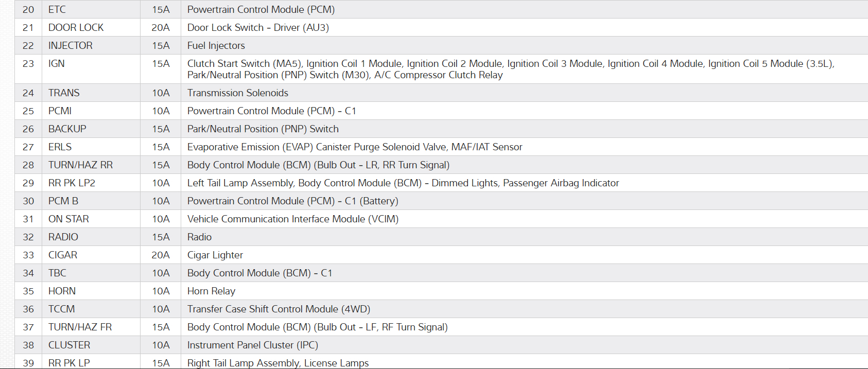The image size is (868, 369).
Task: Click the RADIO fuse name cell
Action: 63,237
